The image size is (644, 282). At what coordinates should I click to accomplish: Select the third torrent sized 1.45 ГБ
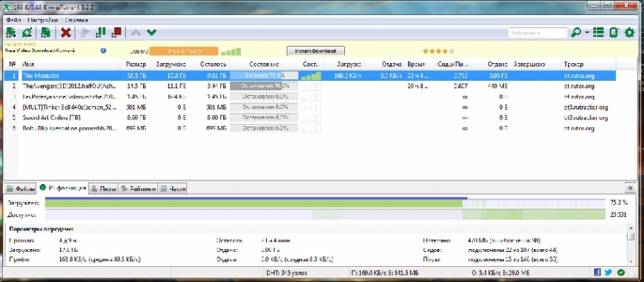[310, 97]
